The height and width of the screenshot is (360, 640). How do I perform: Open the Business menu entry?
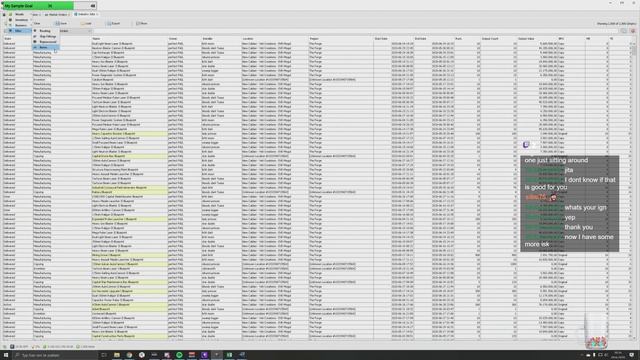(x=18, y=25)
